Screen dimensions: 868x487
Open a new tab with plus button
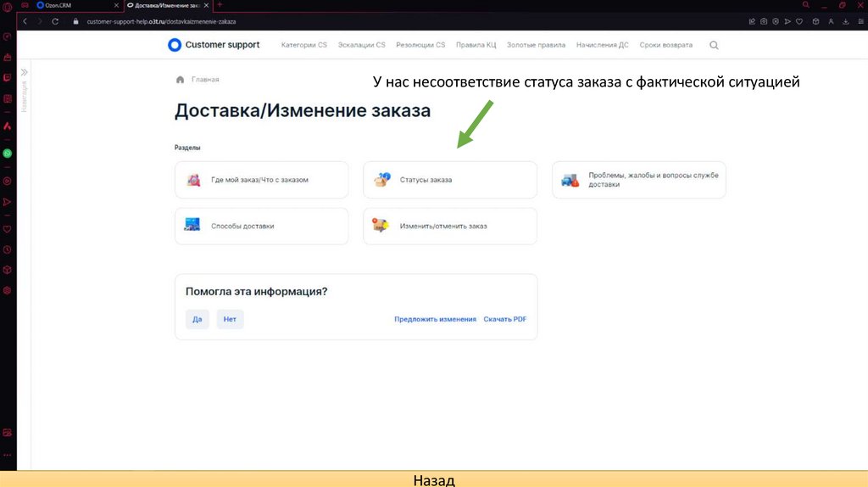220,5
